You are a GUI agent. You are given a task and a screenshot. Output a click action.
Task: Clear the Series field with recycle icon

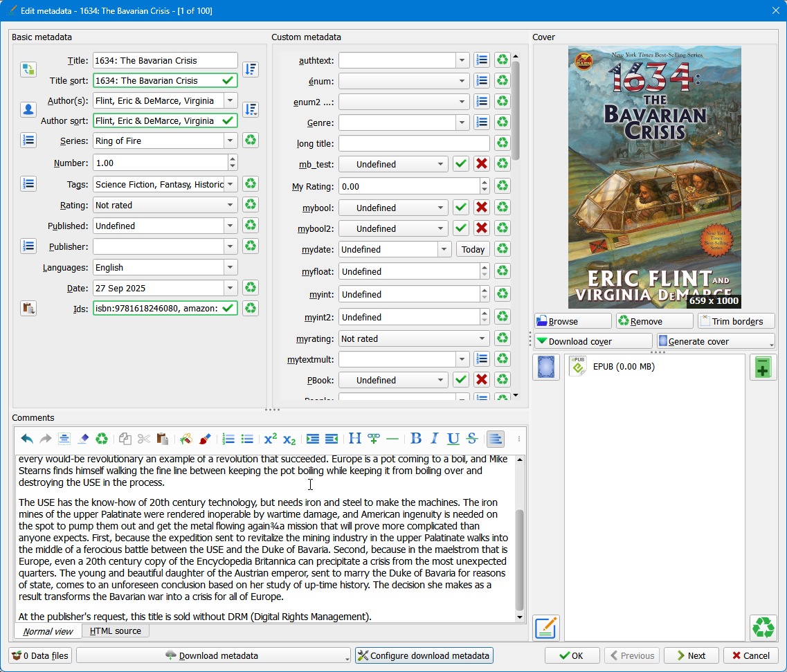[x=251, y=140]
